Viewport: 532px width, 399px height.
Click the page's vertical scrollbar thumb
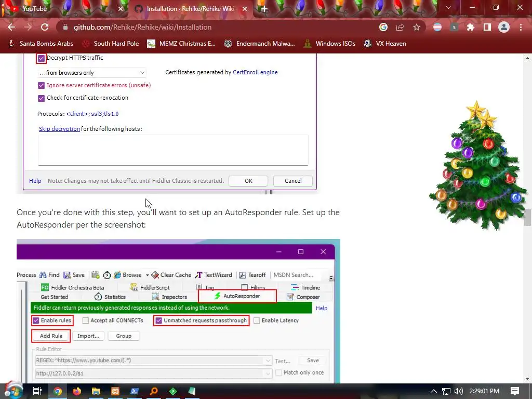[527, 218]
